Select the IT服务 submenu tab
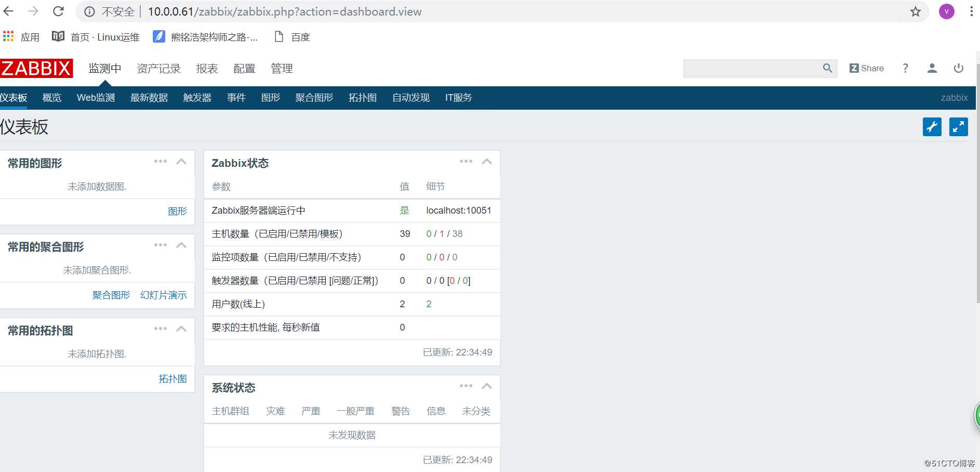 [x=458, y=98]
